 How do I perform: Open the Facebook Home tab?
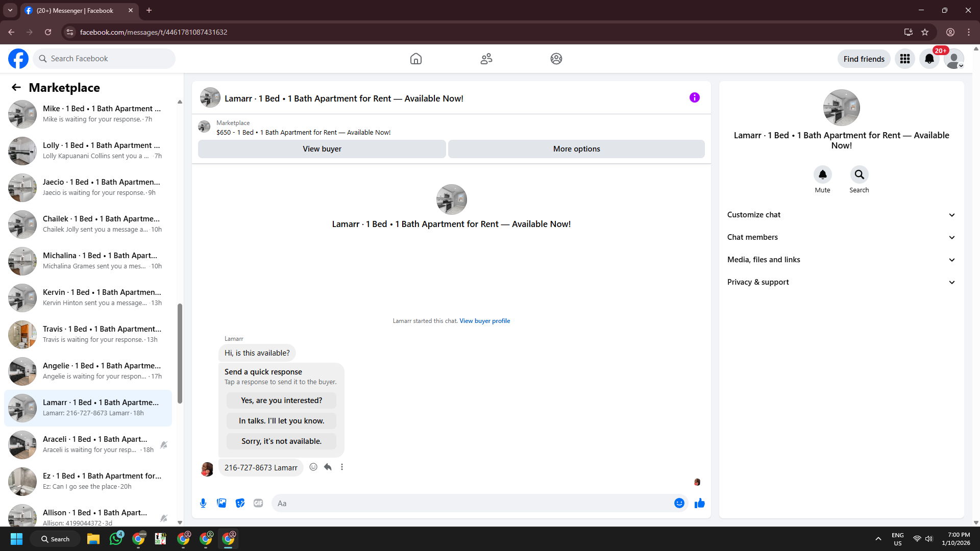(415, 59)
